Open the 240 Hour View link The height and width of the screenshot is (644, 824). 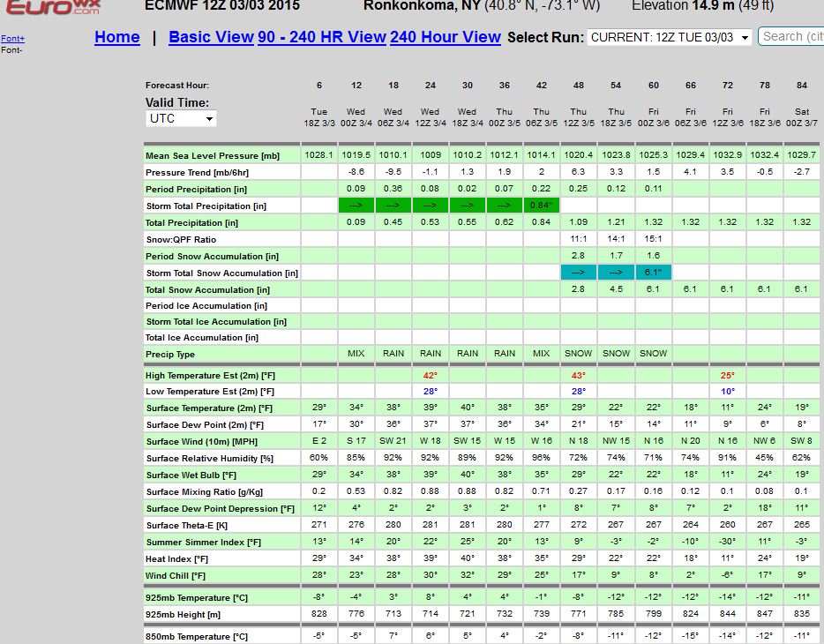(x=445, y=37)
